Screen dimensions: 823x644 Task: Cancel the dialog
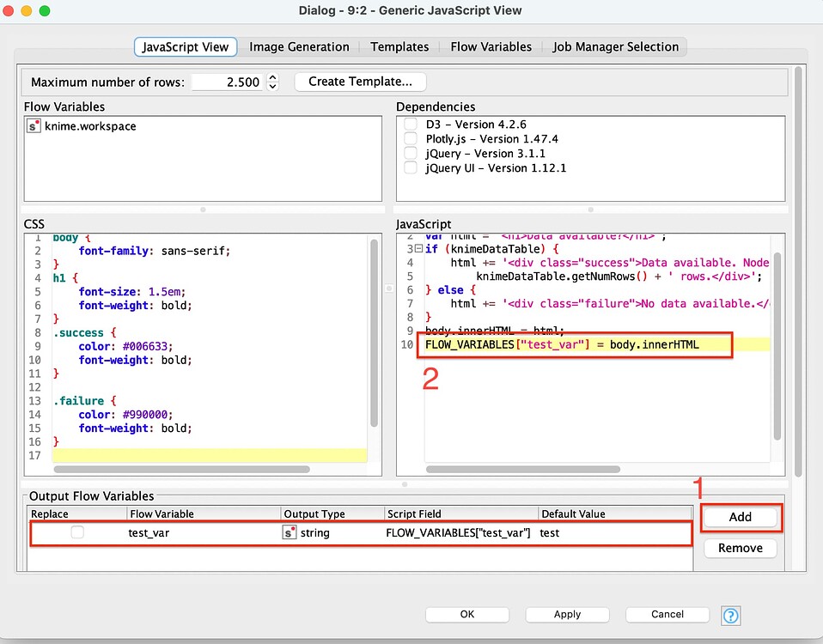[x=668, y=614]
